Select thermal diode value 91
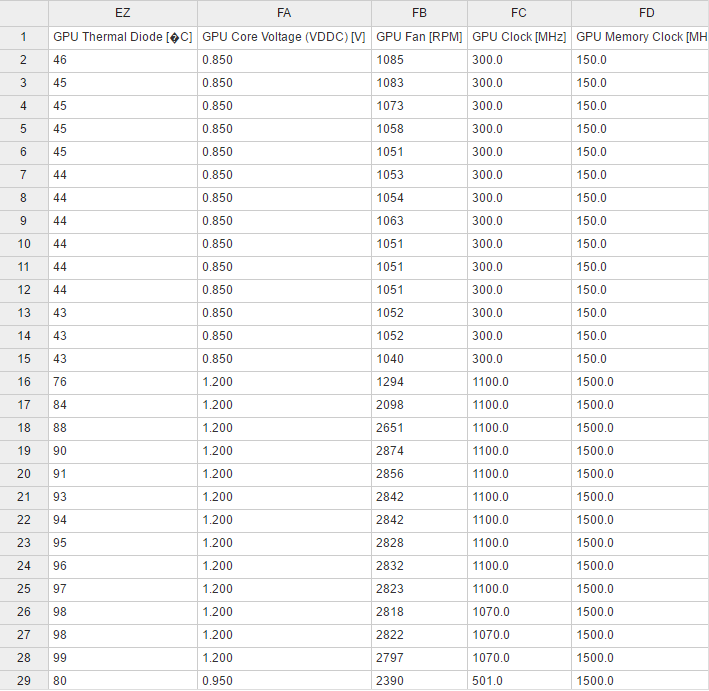Image resolution: width=709 pixels, height=691 pixels. coord(123,474)
